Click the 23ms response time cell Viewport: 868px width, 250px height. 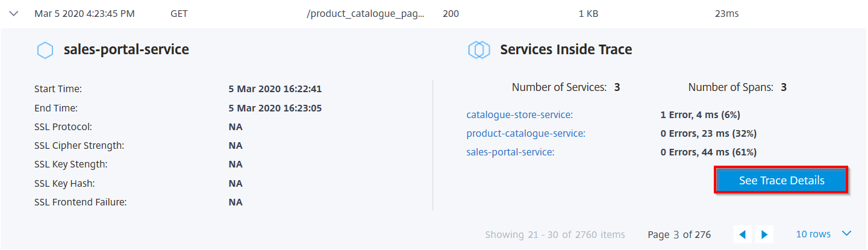(x=726, y=14)
